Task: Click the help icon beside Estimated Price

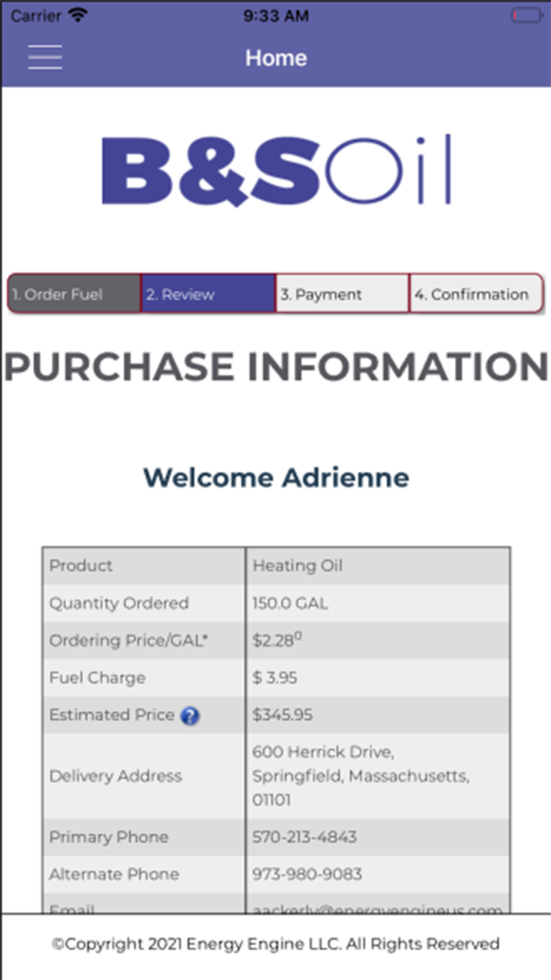Action: click(x=190, y=716)
